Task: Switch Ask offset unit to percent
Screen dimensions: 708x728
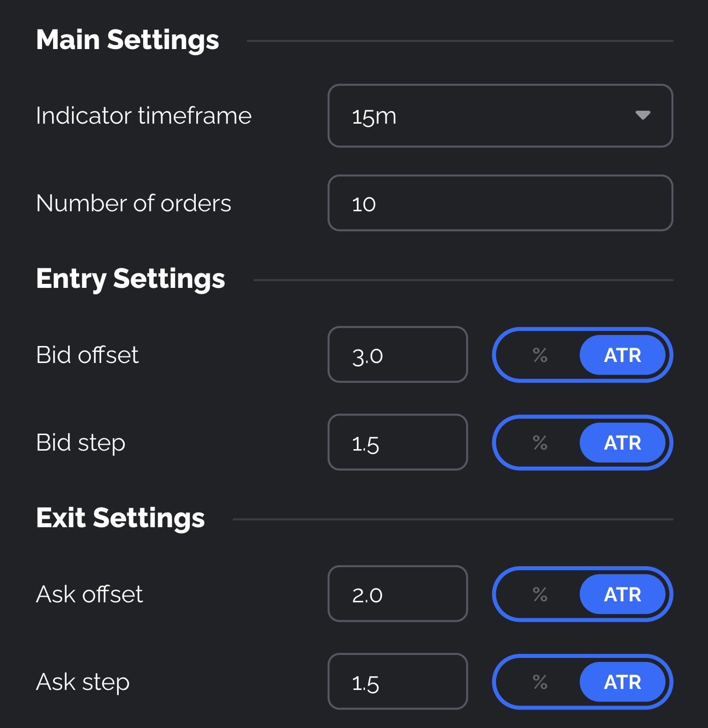Action: [540, 594]
